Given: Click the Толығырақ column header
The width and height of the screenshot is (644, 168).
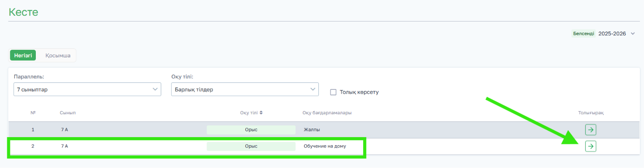Looking at the screenshot, I should (591, 112).
